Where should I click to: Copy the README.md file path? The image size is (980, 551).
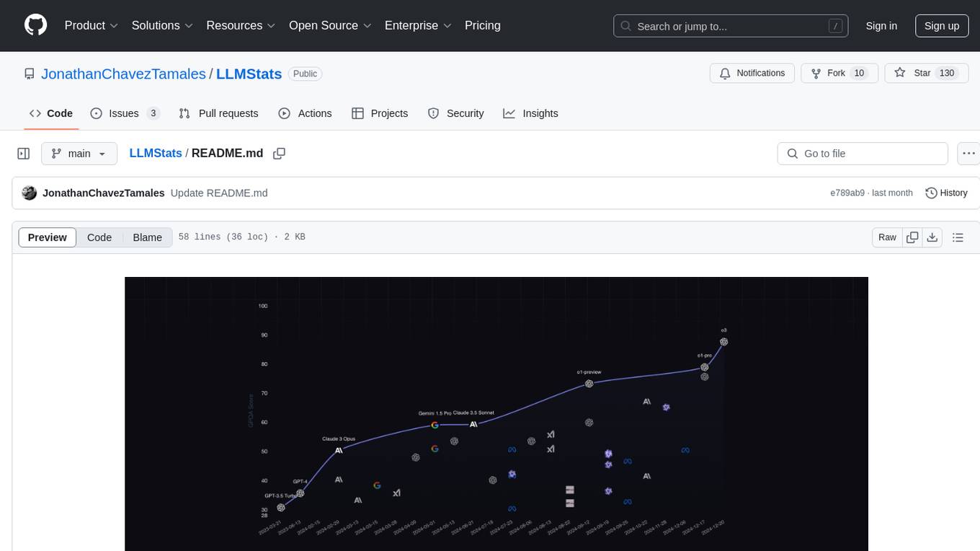coord(280,154)
